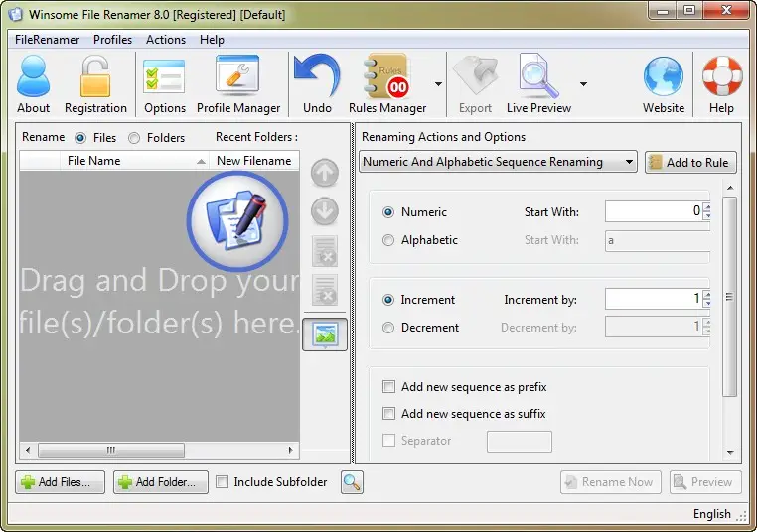Click the upper remove-file list icon
Screen dimensions: 757x532
click(325, 251)
